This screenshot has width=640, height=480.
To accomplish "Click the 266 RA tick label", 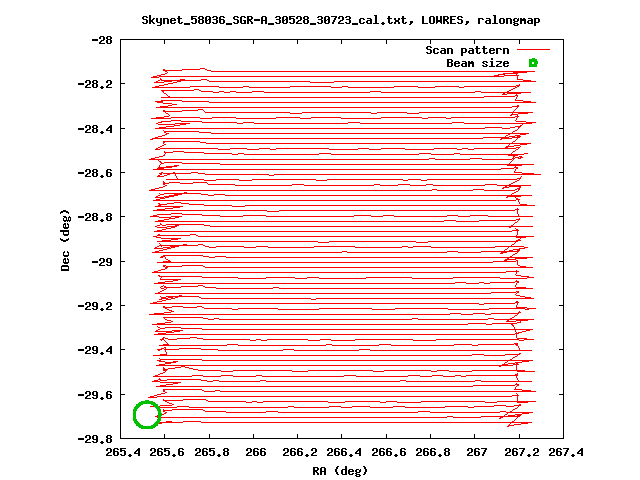I will [256, 452].
